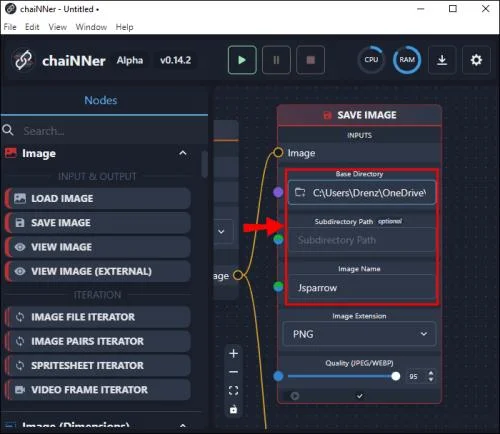Viewport: 500px width, 434px height.
Task: Toggle the Save Image node validity checkmark
Action: coord(359,396)
